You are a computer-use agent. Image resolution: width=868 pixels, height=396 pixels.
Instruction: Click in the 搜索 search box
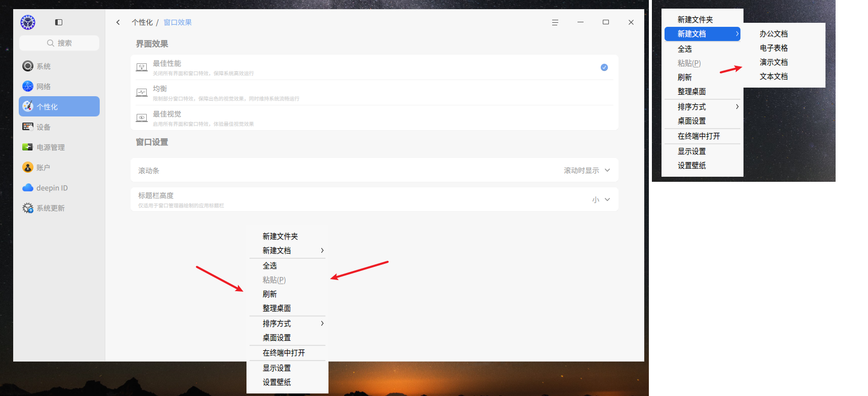(59, 43)
